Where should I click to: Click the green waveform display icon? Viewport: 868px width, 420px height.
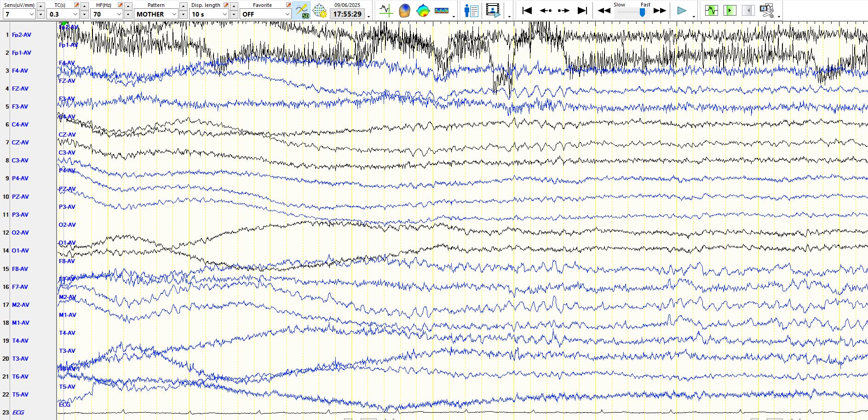[712, 10]
